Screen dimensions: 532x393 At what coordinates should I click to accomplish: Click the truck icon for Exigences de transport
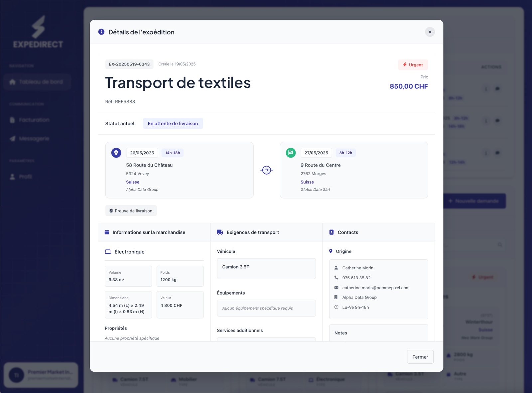(220, 232)
